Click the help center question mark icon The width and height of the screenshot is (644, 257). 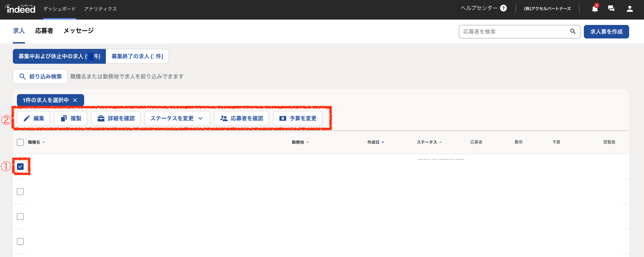[503, 8]
